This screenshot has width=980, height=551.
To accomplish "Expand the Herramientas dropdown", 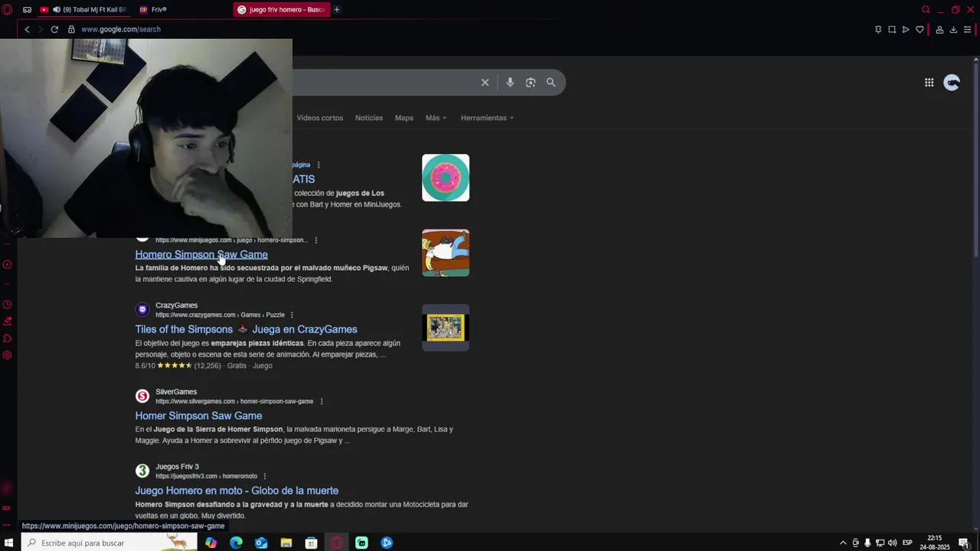I will coord(487,118).
